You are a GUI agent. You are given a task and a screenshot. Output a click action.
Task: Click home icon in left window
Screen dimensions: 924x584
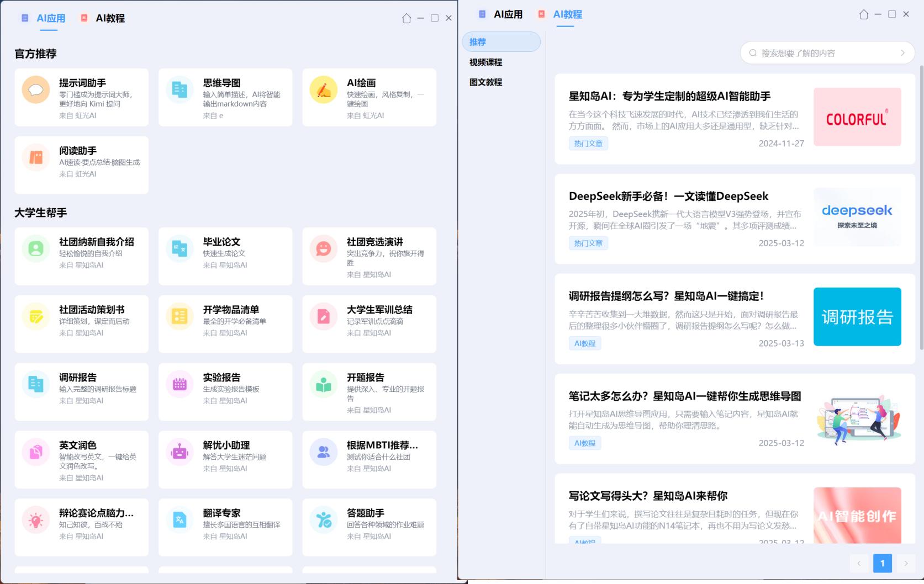click(406, 18)
